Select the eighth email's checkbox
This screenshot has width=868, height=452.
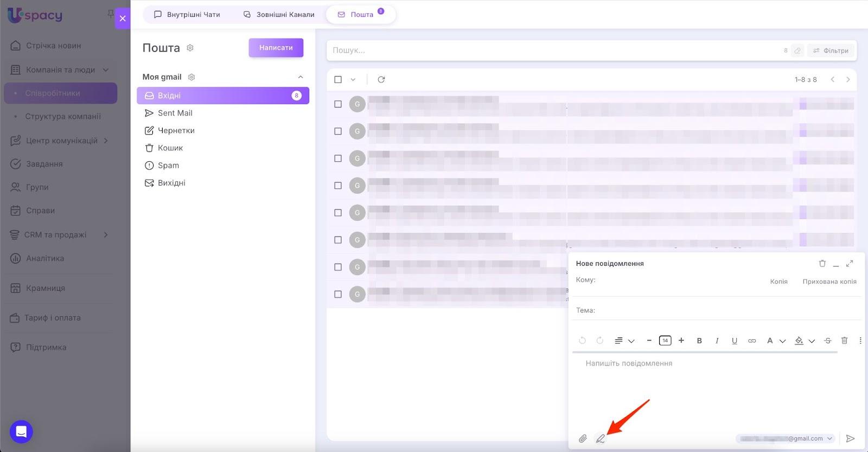point(338,294)
